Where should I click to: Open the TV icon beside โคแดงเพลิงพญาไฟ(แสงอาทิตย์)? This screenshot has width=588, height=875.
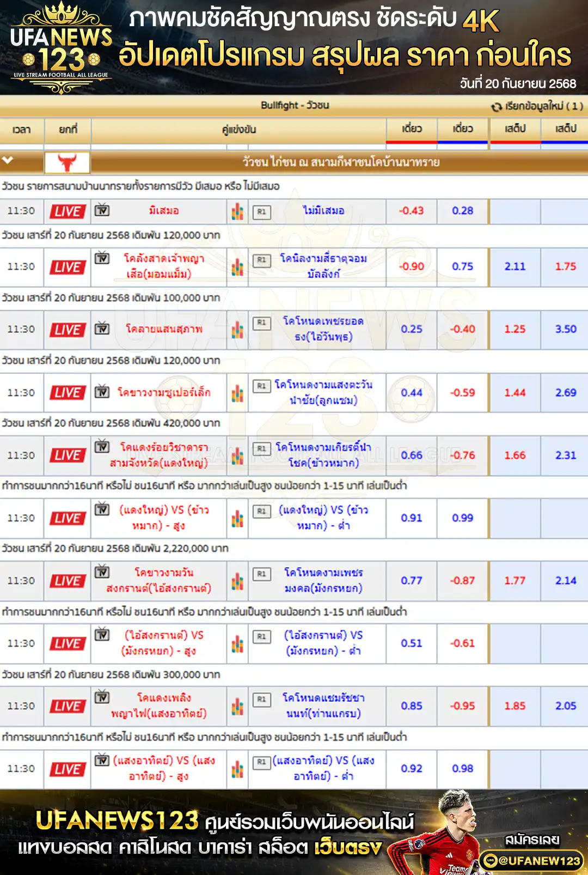click(102, 696)
